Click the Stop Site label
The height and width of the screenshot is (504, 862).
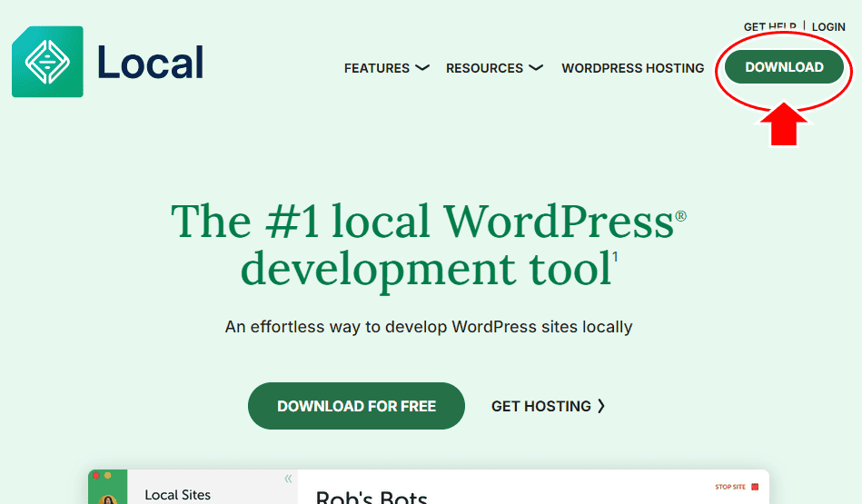pyautogui.click(x=729, y=487)
